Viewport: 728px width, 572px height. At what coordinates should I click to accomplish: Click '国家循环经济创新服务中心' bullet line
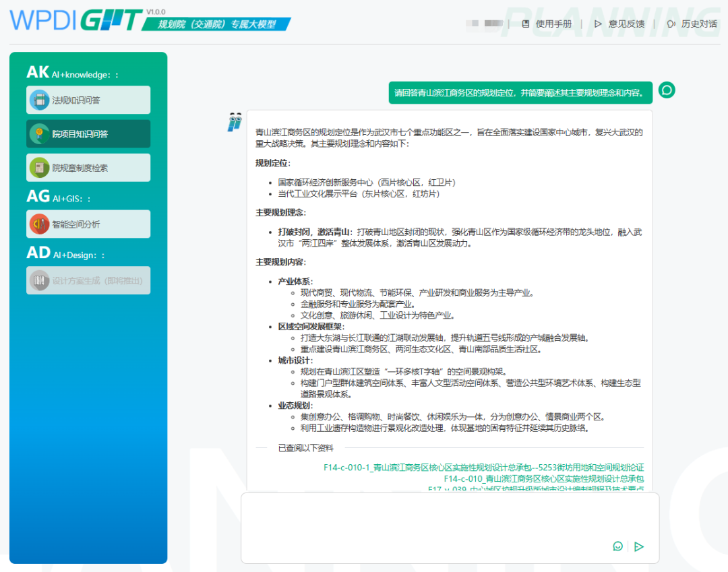point(367,183)
